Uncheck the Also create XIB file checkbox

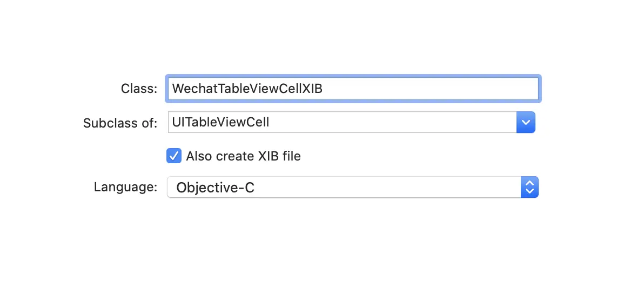point(174,156)
